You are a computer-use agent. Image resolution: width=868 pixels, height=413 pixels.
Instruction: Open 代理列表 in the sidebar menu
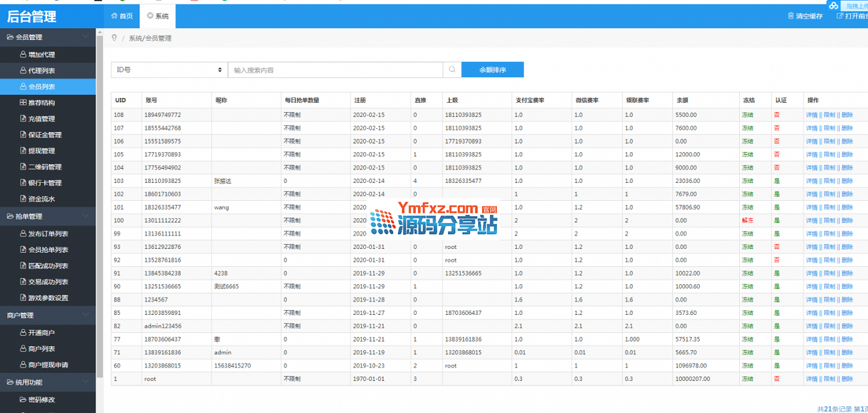(x=41, y=71)
